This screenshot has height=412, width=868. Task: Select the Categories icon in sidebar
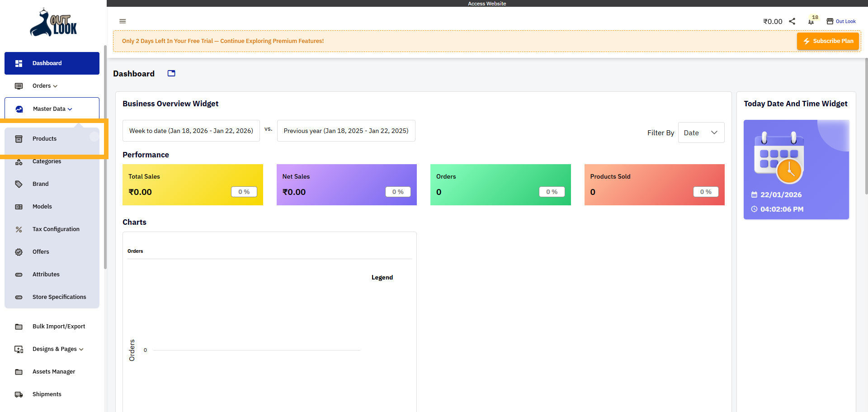[19, 161]
